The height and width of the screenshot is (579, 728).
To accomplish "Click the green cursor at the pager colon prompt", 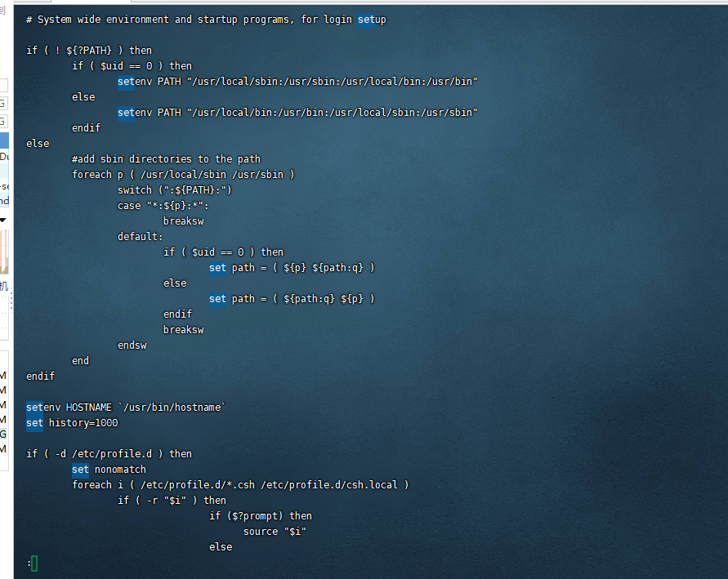I will pos(34,563).
